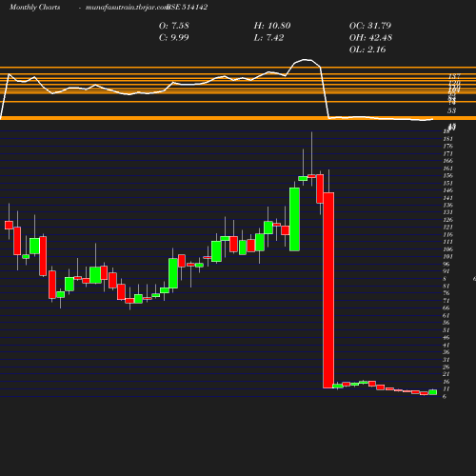Click the 106 price axis label
This screenshot has width=476, height=476.
pos(447,249)
